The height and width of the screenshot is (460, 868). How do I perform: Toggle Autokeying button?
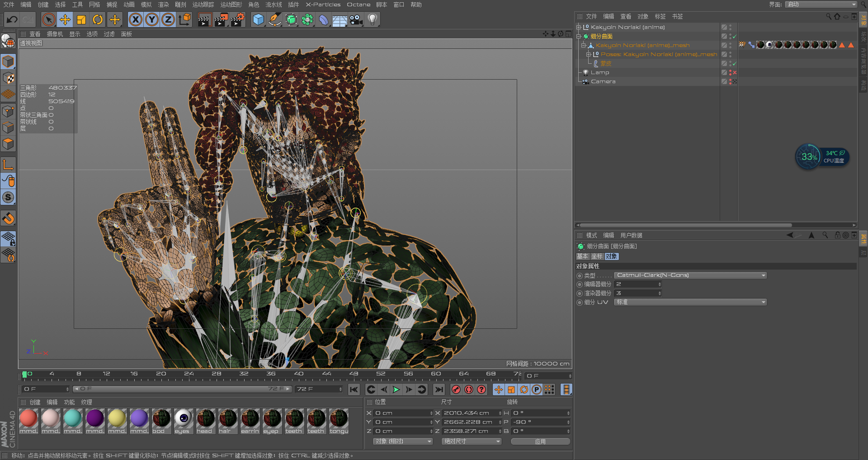(x=469, y=389)
